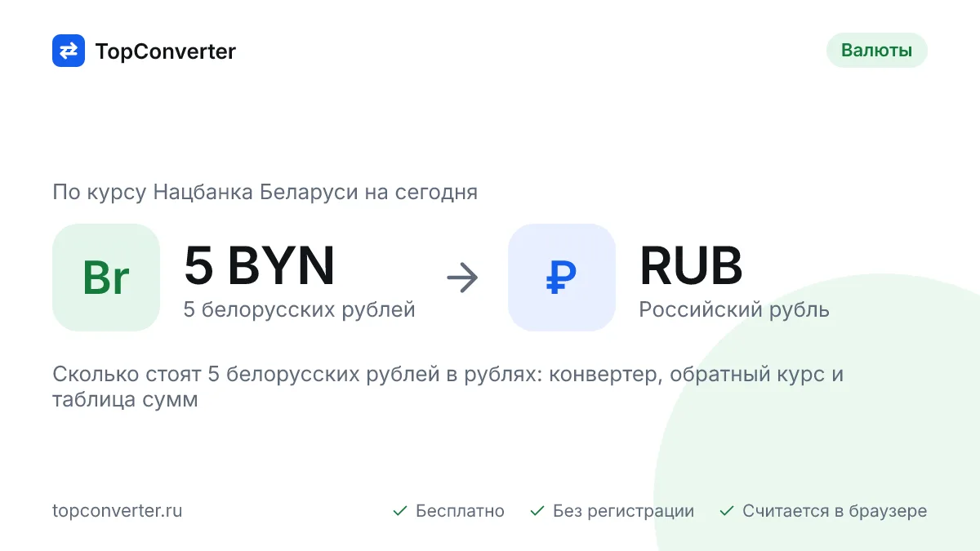This screenshot has height=551, width=980.
Task: Click the blue ruble symbol icon
Action: click(562, 278)
